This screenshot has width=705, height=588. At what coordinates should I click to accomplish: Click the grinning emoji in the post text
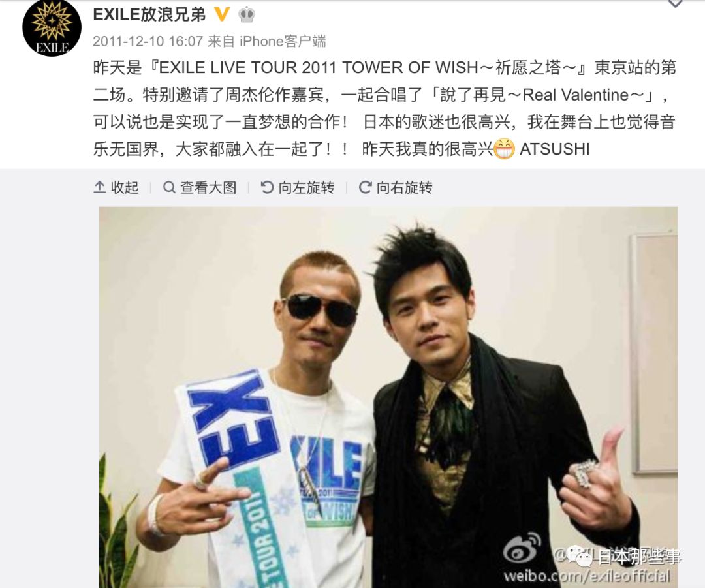point(504,149)
